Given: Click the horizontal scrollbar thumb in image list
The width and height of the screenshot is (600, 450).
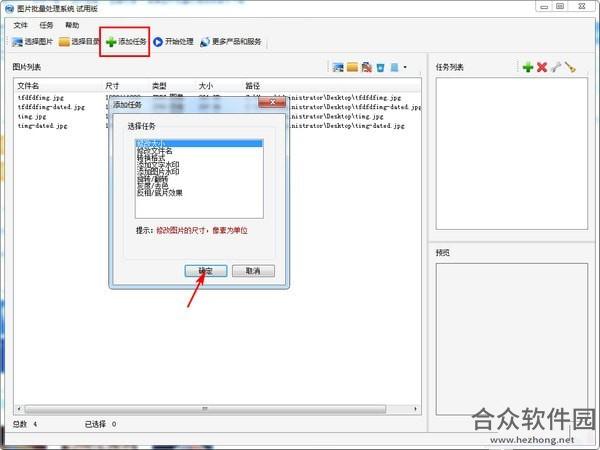Looking at the screenshot, I should tap(205, 409).
